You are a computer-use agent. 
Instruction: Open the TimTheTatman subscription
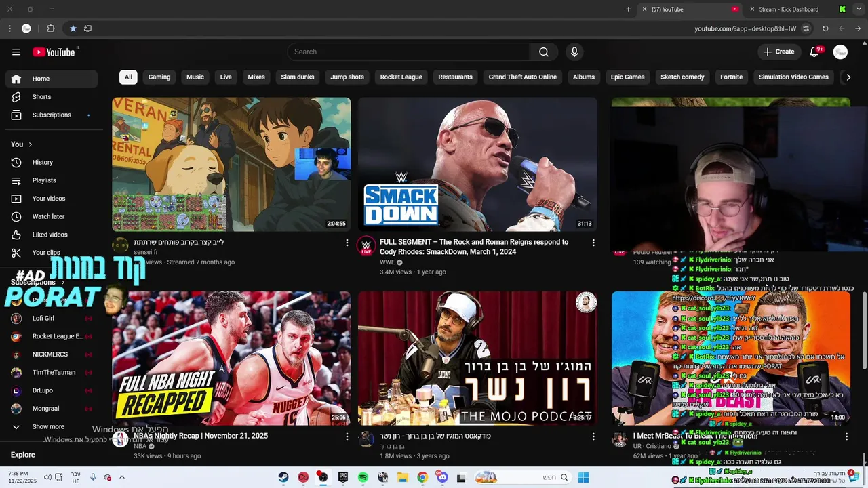(52, 373)
